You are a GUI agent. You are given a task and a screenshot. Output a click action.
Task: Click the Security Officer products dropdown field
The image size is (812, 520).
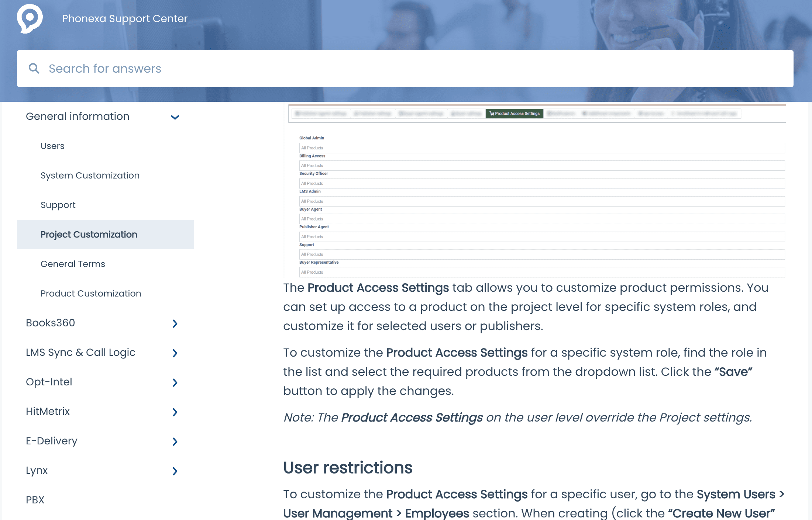tap(542, 183)
